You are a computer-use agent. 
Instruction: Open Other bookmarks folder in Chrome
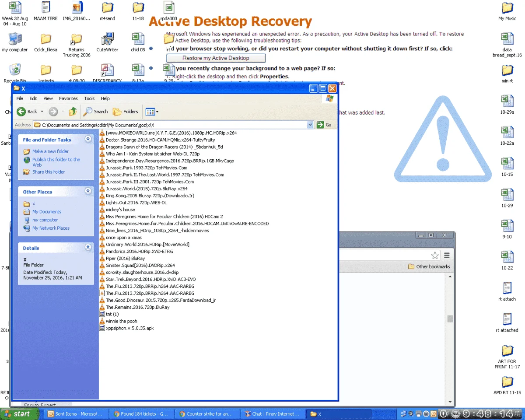(x=429, y=266)
